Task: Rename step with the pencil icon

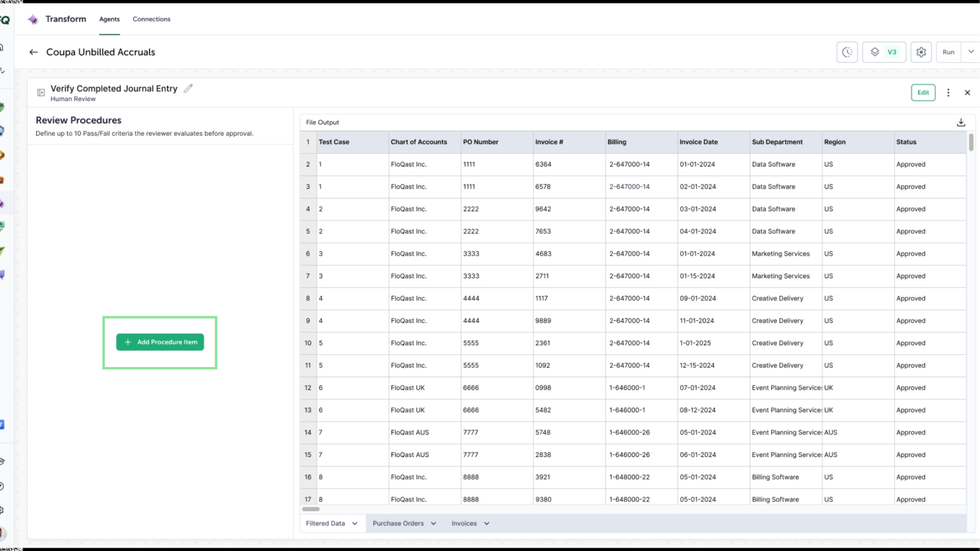Action: coord(188,88)
